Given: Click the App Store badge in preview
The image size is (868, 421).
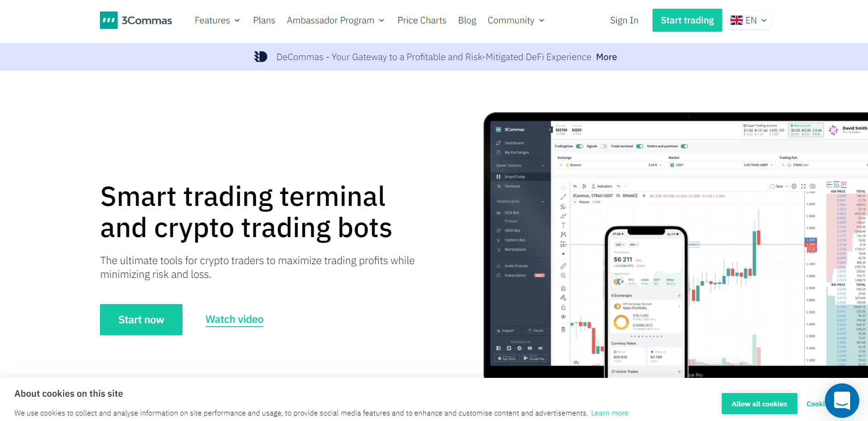Looking at the screenshot, I should point(507,359).
